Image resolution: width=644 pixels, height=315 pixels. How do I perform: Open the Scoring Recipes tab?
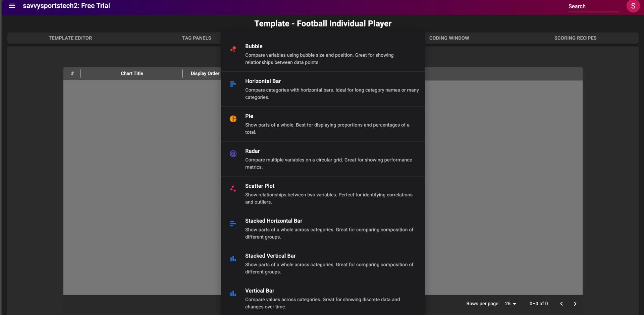(575, 38)
